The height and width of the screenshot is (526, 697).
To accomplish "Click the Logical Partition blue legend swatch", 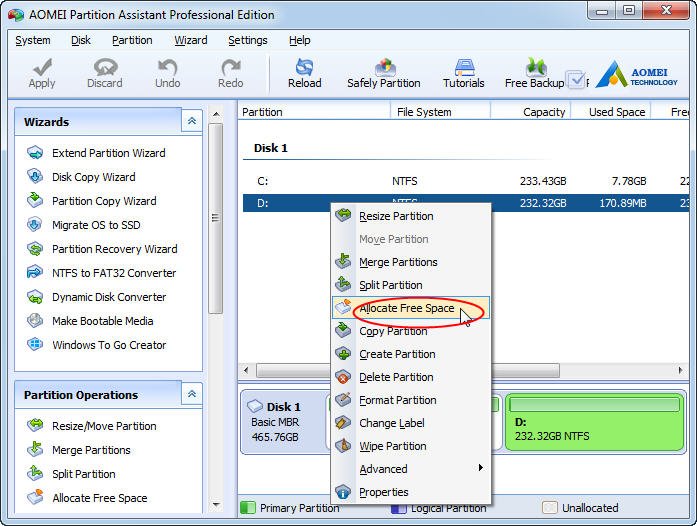I will pyautogui.click(x=399, y=508).
